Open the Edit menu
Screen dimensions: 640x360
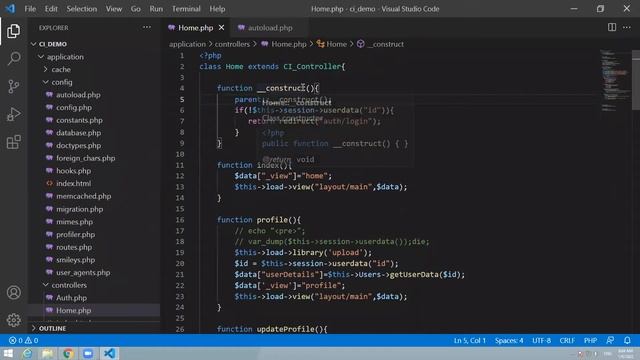point(51,9)
